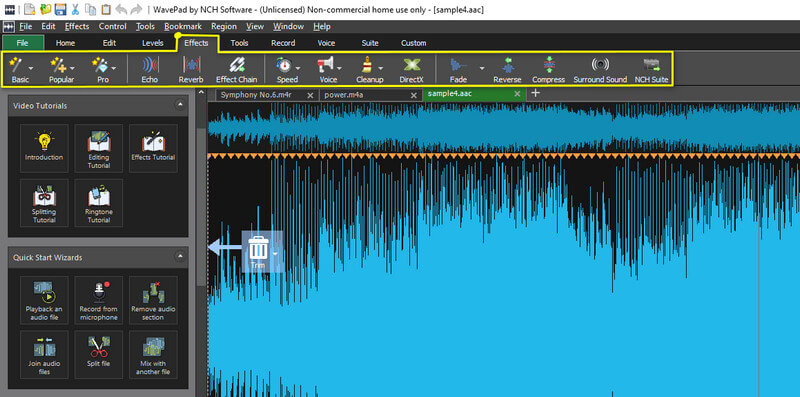Click the Cut scissors icon in title bar

[x=76, y=9]
